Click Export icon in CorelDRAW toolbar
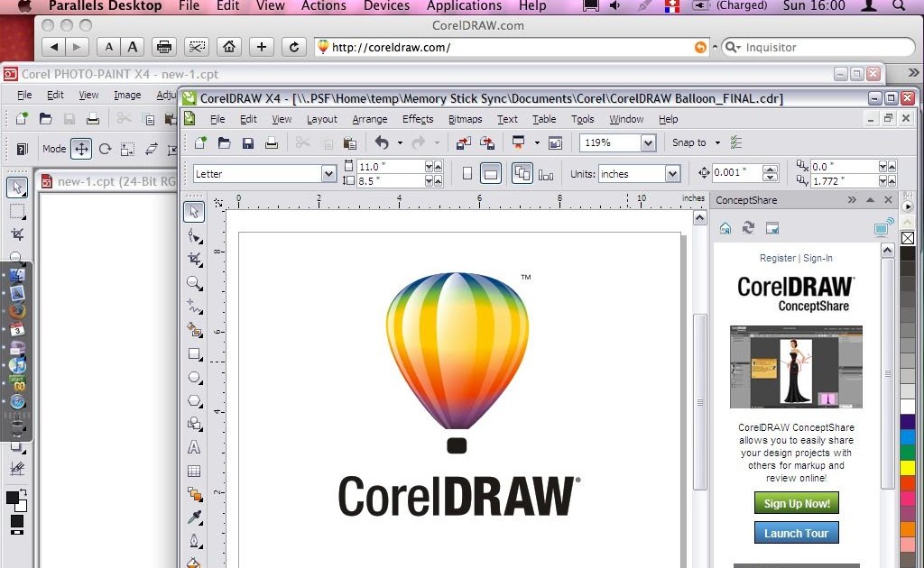This screenshot has width=924, height=568. click(487, 142)
